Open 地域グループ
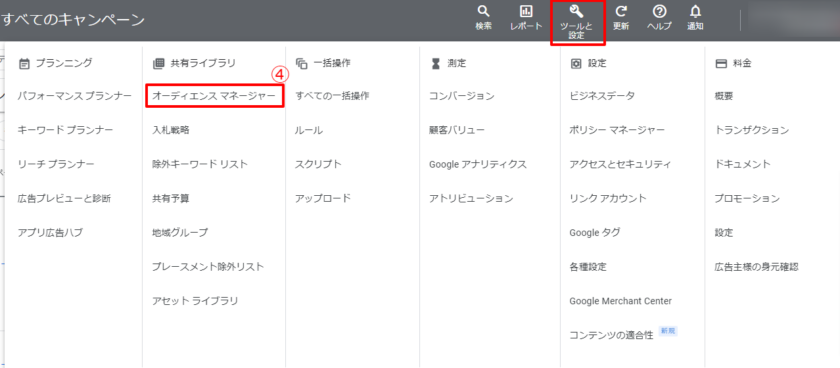The height and width of the screenshot is (368, 840). click(180, 233)
